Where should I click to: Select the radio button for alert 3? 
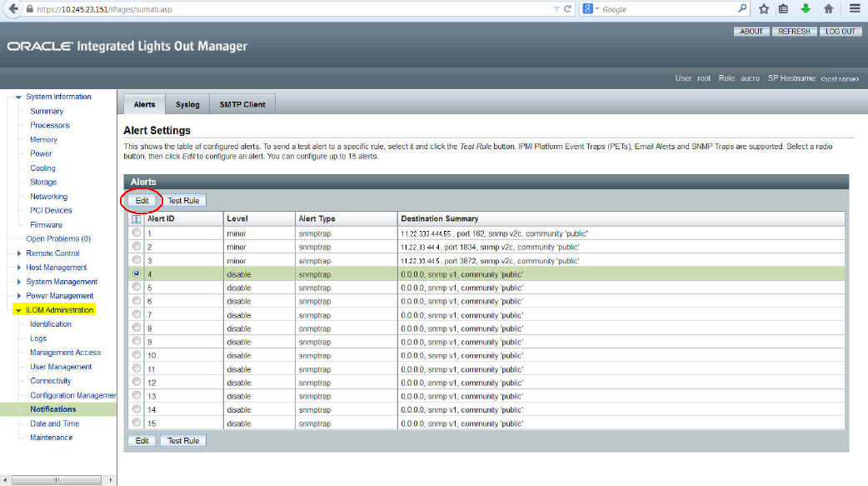point(136,260)
